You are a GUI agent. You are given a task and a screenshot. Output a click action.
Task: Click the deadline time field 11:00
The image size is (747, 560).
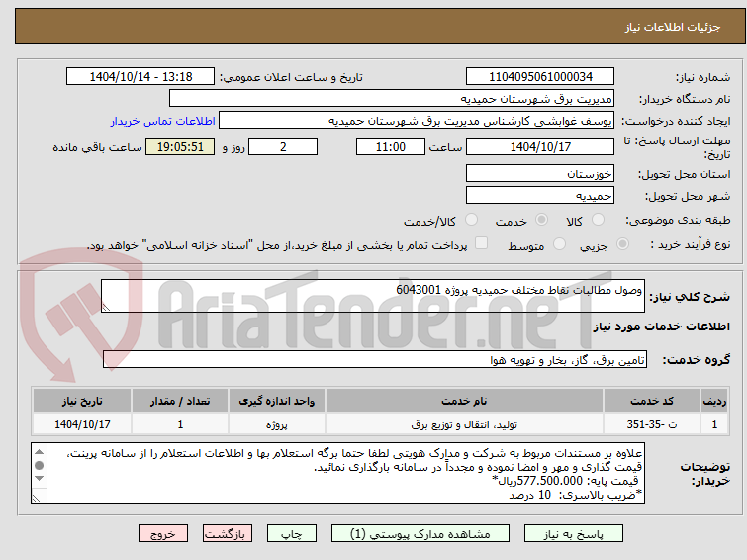point(391,146)
